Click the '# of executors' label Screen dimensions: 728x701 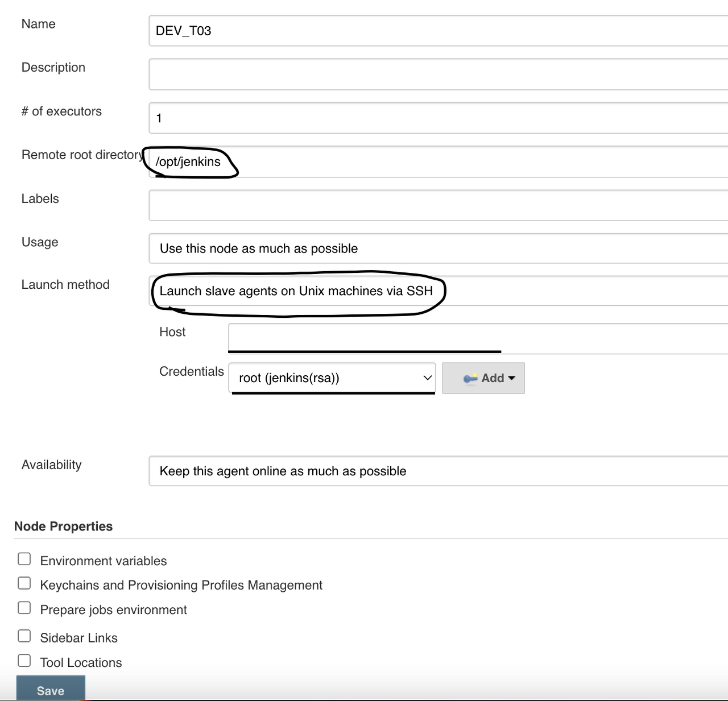61,111
